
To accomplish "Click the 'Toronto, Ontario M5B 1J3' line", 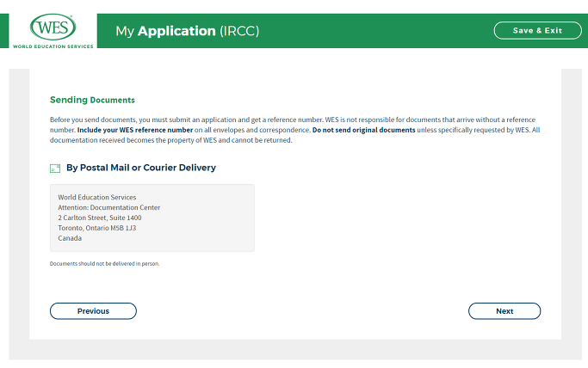I will pyautogui.click(x=97, y=228).
